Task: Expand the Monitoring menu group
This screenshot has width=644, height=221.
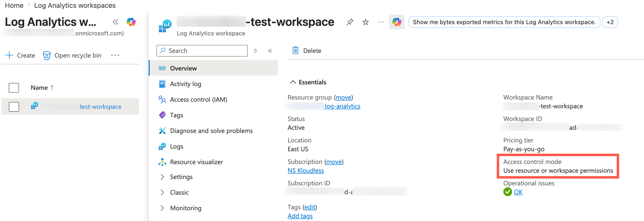Action: [x=162, y=208]
